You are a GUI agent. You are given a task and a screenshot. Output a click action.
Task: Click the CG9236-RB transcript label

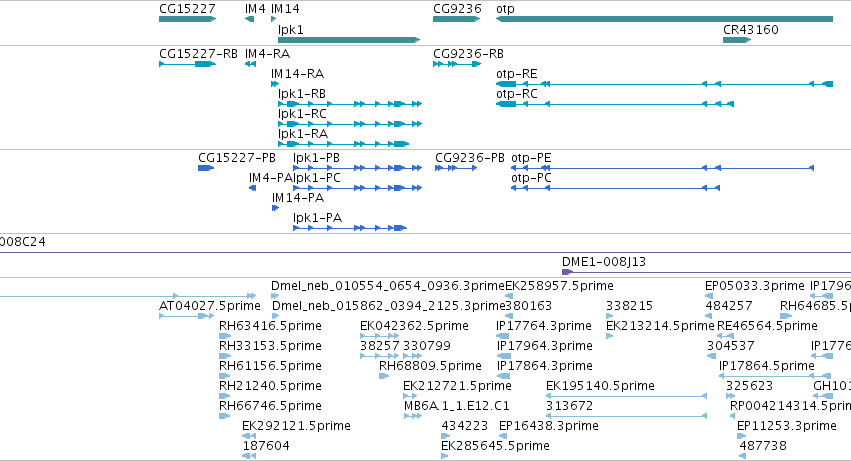click(x=468, y=54)
